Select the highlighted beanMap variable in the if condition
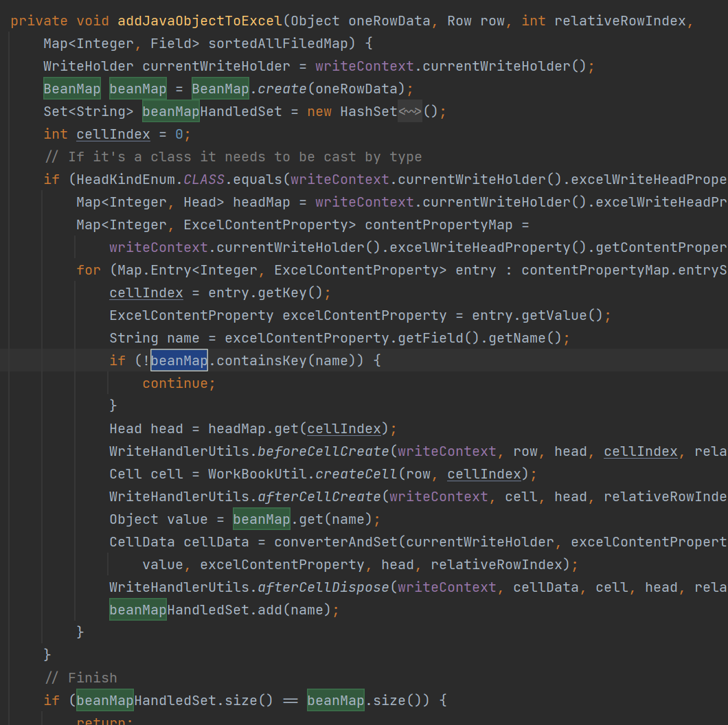The image size is (728, 725). 179,360
